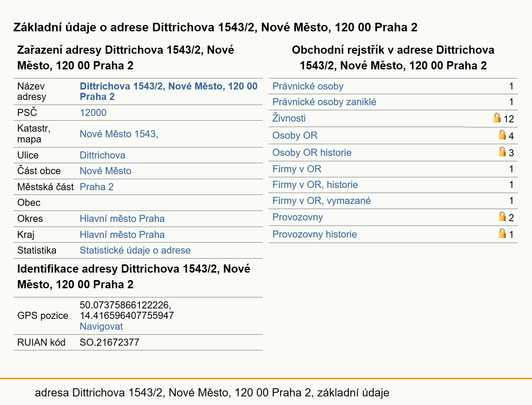
Task: Open the Firmy v OR link
Action: click(x=297, y=169)
